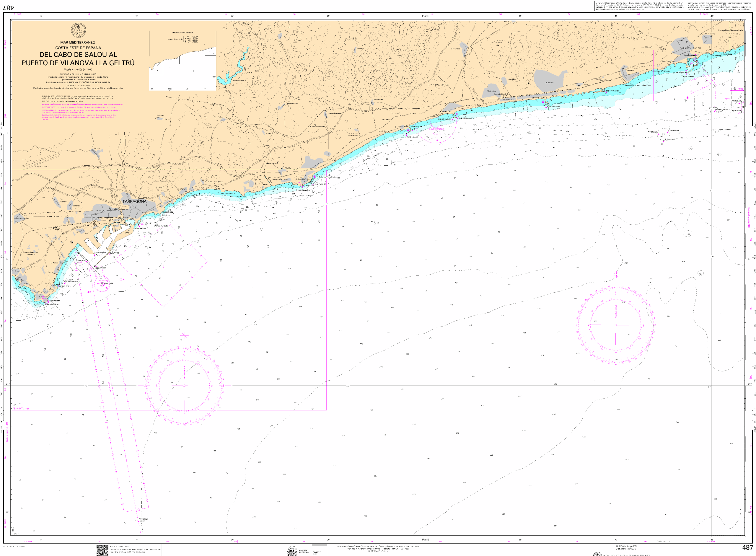Click the magenta caution notes under the title

[81, 111]
